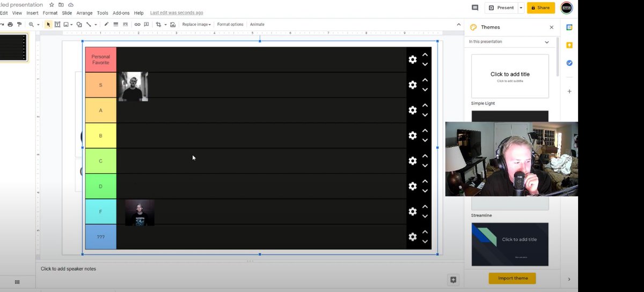Collapse the menus with the up chevron

click(458, 24)
